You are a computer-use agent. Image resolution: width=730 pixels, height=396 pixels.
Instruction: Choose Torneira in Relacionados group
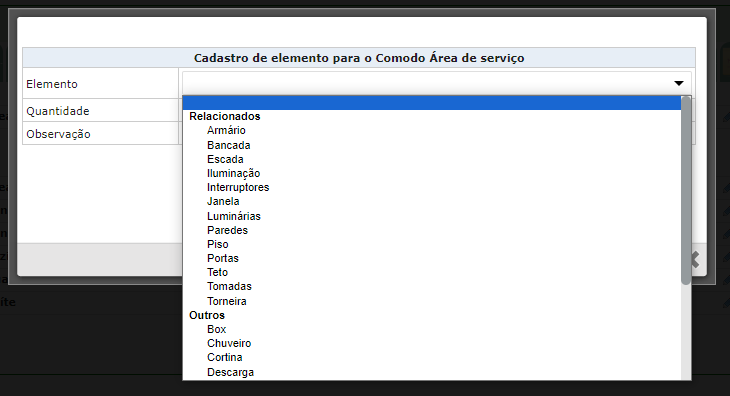pyautogui.click(x=227, y=301)
